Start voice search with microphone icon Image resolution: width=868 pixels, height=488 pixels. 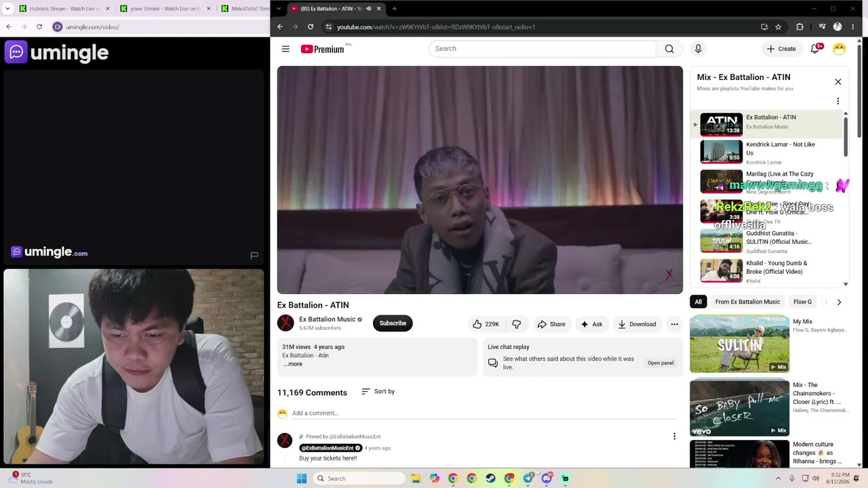[698, 49]
